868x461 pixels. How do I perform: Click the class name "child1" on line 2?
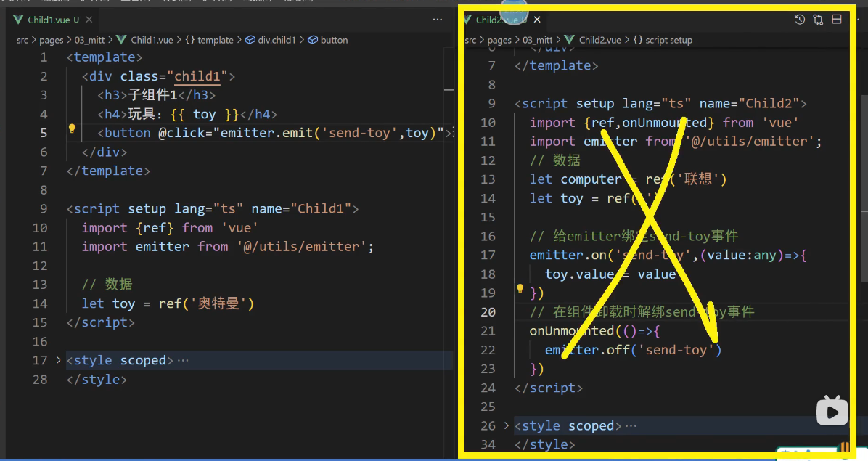(x=197, y=76)
